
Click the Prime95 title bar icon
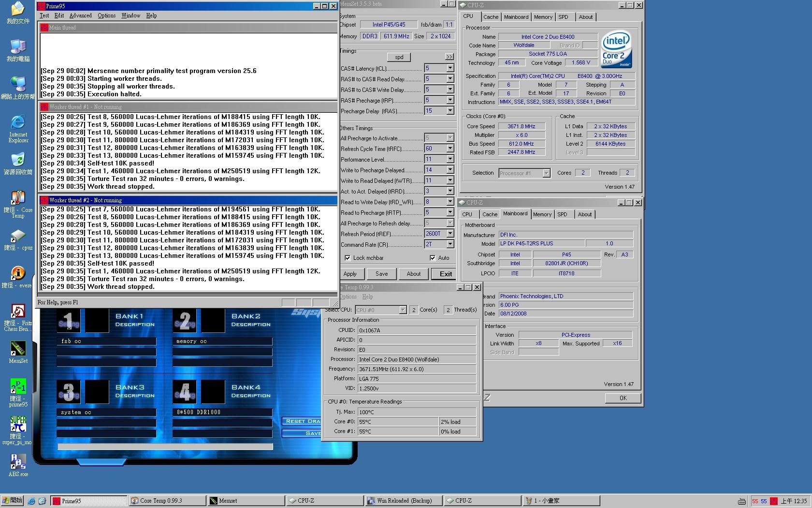[x=42, y=6]
